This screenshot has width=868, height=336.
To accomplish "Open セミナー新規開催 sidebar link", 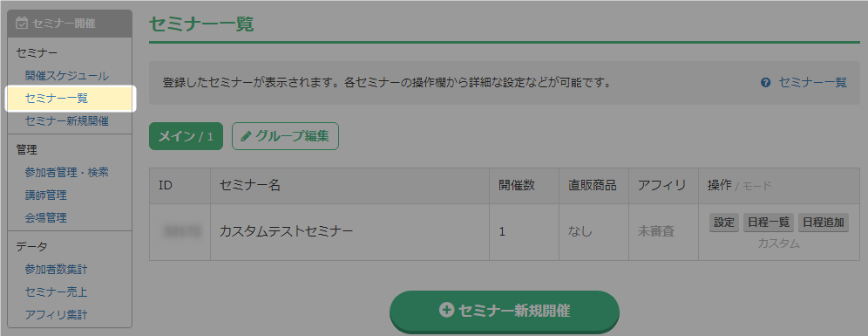I will pyautogui.click(x=67, y=120).
